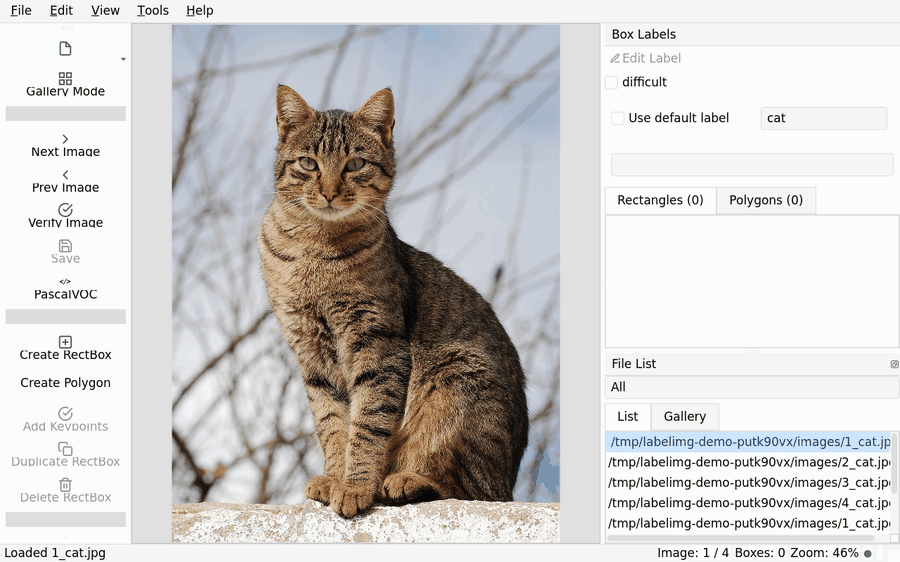Select 3_cat.jpg in the file list
Viewport: 900px width, 562px height.
(748, 482)
